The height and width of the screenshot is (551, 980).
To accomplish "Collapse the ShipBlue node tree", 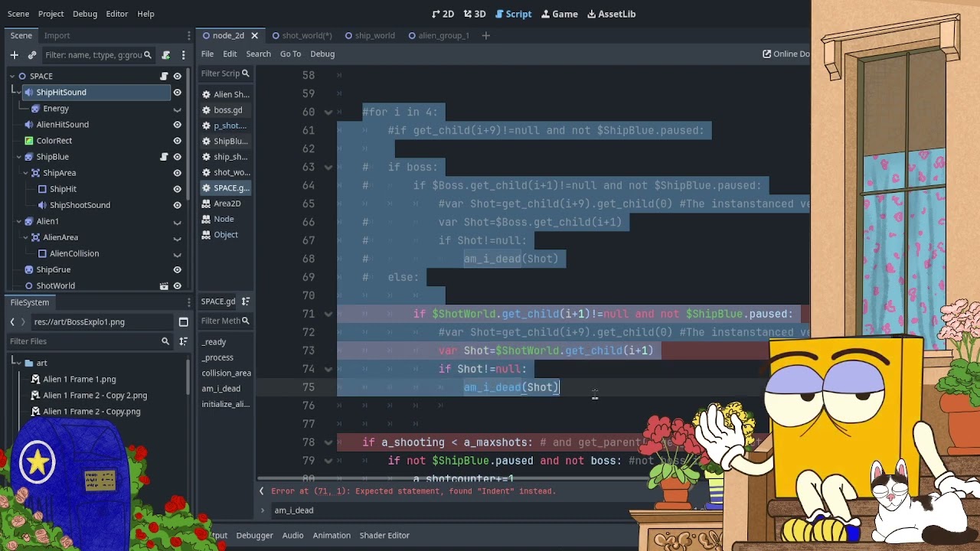I will (18, 157).
